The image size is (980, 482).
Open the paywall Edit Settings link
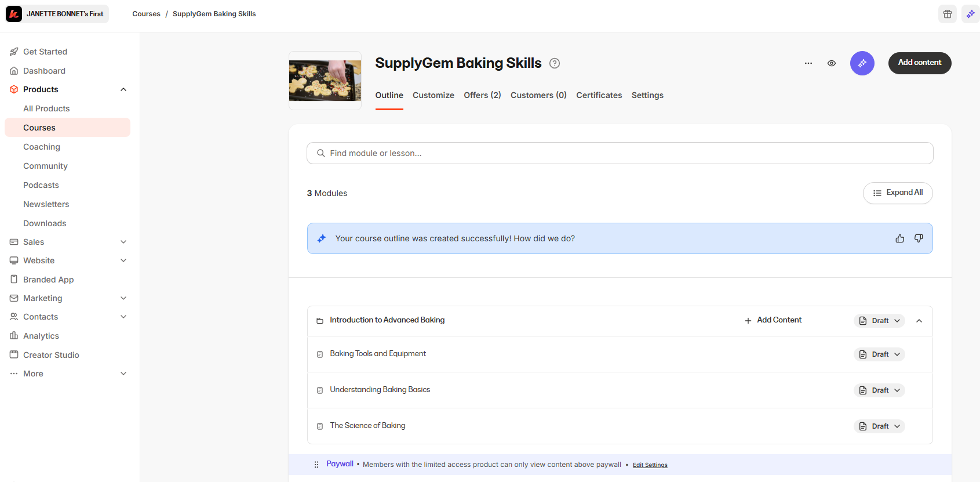[650, 465]
